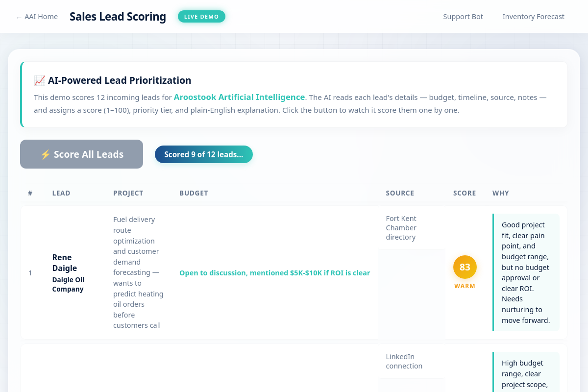Click the WARM tier label
Image resolution: width=588 pixels, height=392 pixels.
click(465, 286)
